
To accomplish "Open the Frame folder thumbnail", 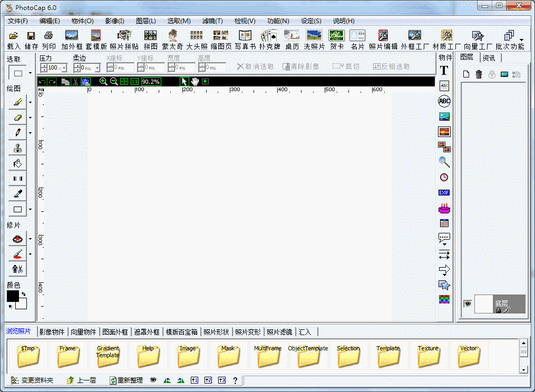I will (x=68, y=356).
